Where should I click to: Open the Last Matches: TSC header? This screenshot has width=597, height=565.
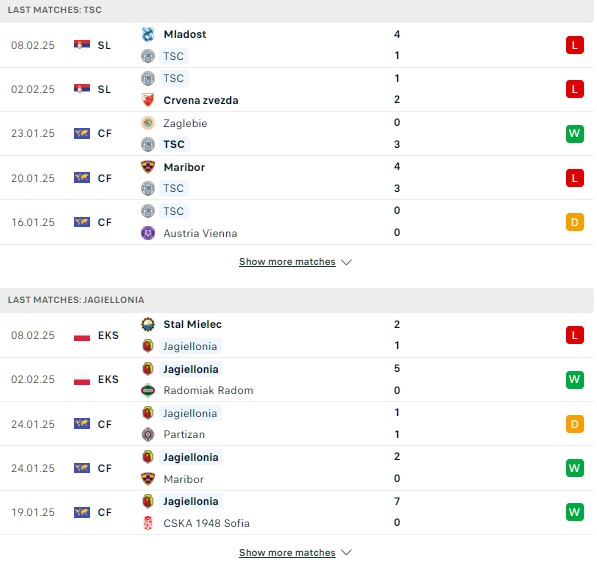(55, 10)
